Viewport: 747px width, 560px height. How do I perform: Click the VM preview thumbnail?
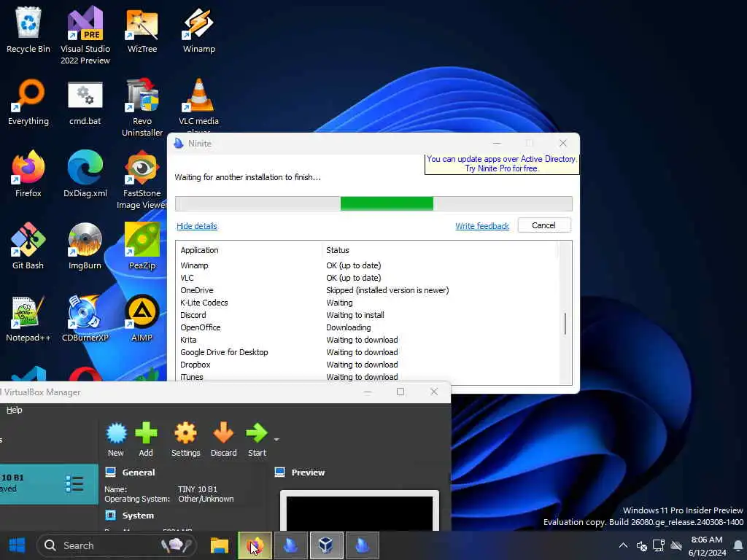pyautogui.click(x=359, y=511)
